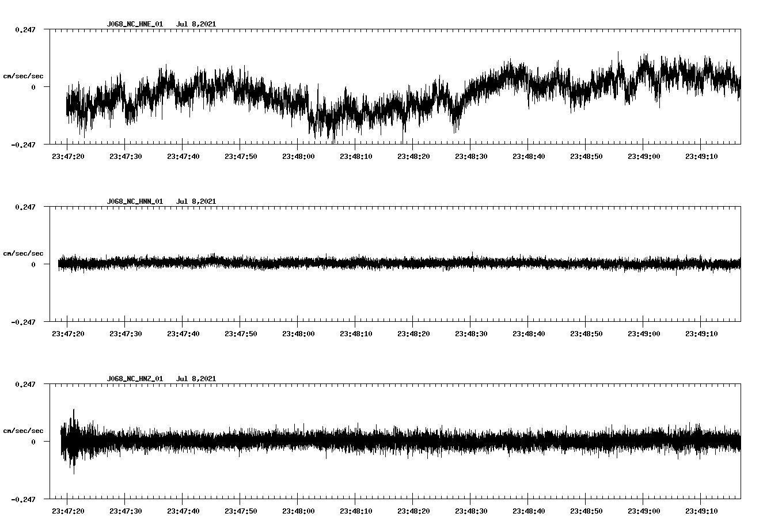Click the 23:49:10 time label under HNZ plot
The image size is (782, 532).
pos(701,511)
